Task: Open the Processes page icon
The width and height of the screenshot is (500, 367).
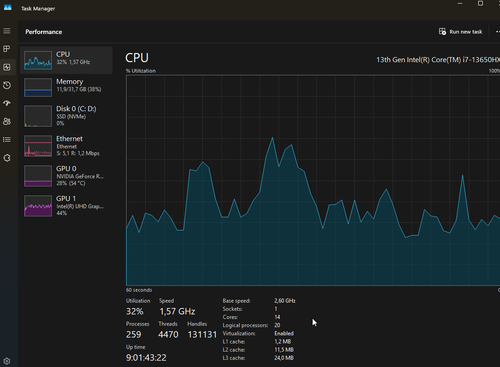Action: (x=7, y=49)
